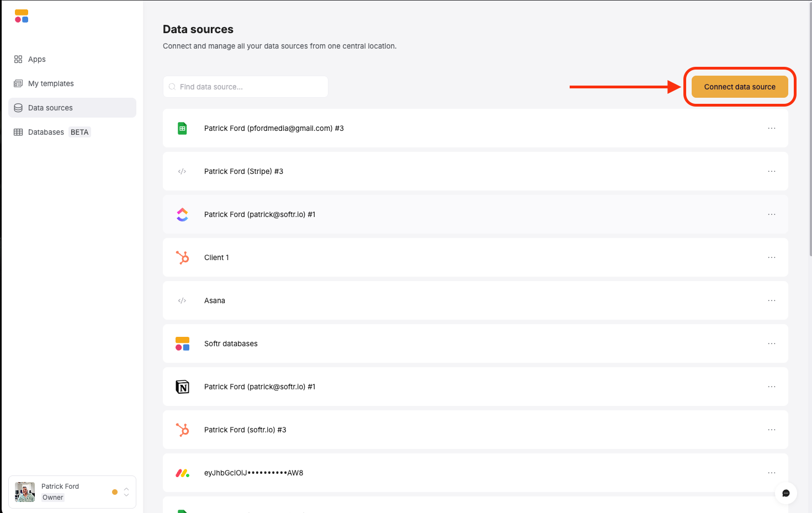This screenshot has width=812, height=513.
Task: Open the options menu for Softr databases
Action: pyautogui.click(x=771, y=343)
